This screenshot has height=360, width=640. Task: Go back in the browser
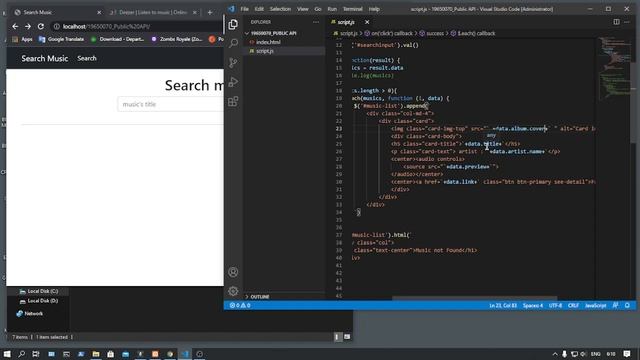[x=15, y=27]
